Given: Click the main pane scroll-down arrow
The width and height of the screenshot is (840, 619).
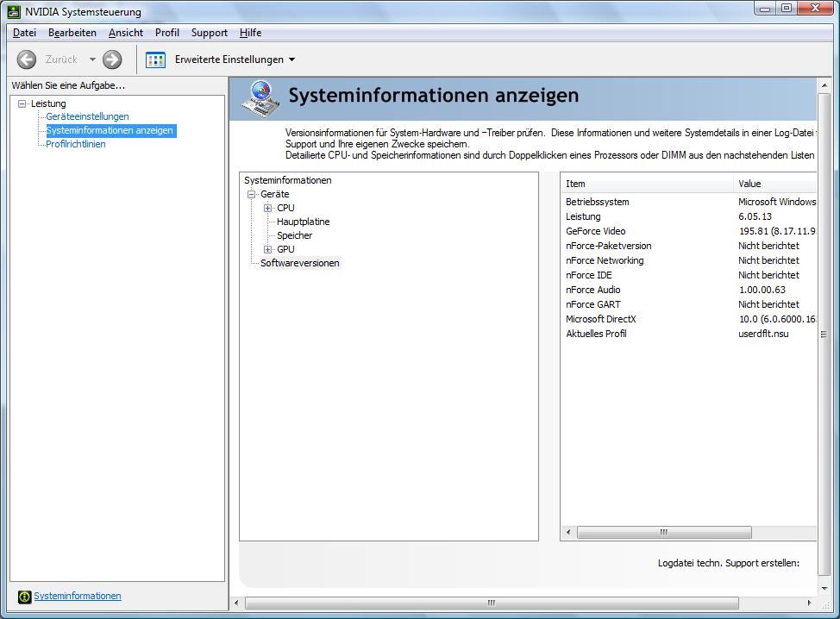Looking at the screenshot, I should coord(824,589).
